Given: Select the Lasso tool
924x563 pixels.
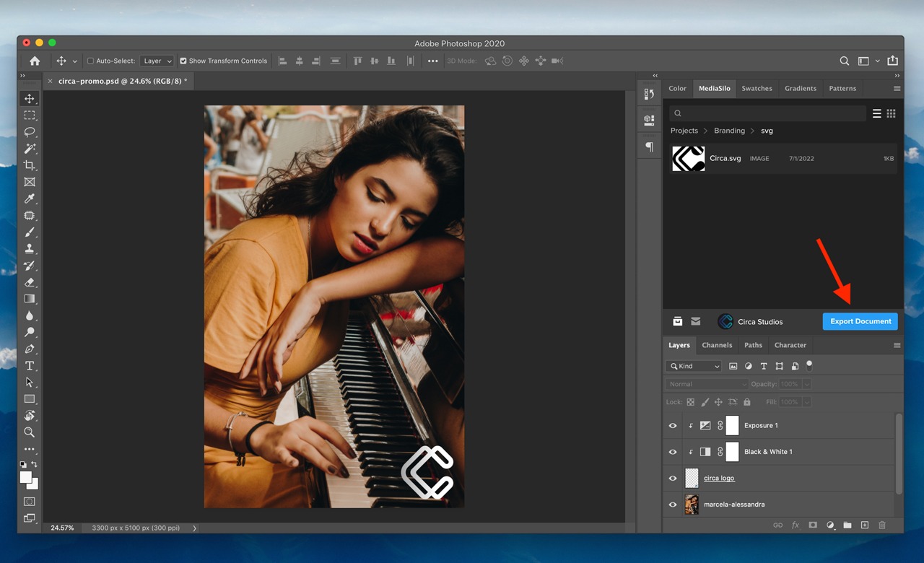Looking at the screenshot, I should [30, 132].
